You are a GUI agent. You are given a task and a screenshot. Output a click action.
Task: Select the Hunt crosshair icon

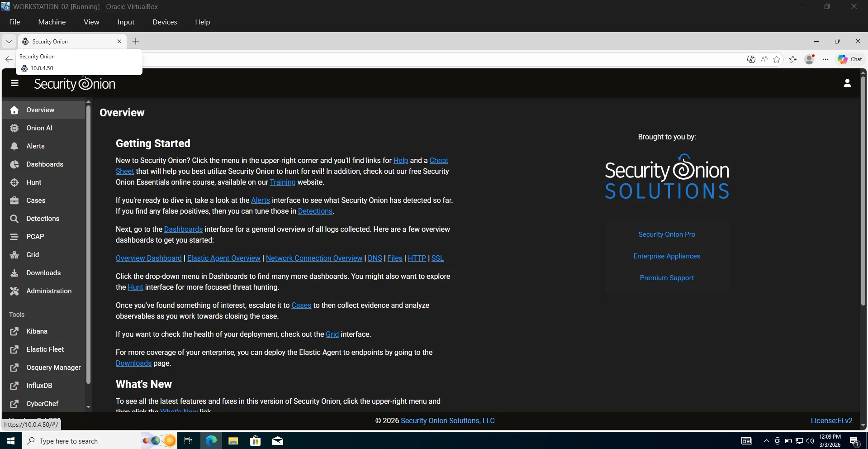pos(14,182)
